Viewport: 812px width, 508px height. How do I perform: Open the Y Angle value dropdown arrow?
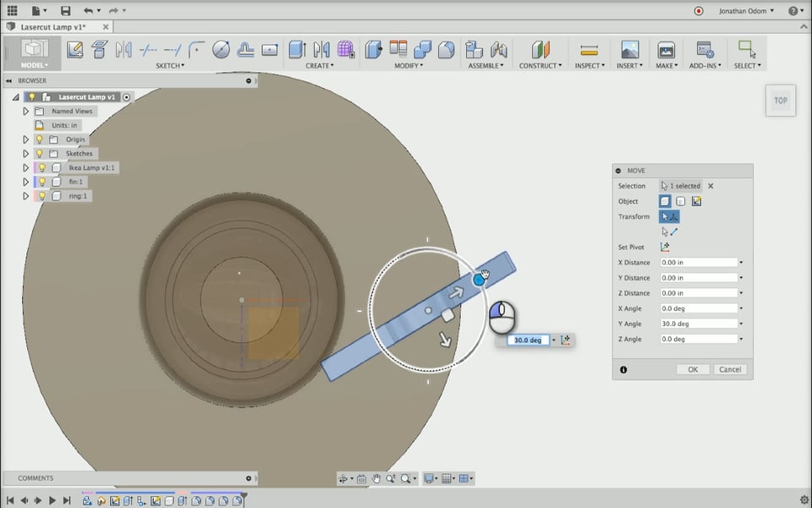click(741, 324)
